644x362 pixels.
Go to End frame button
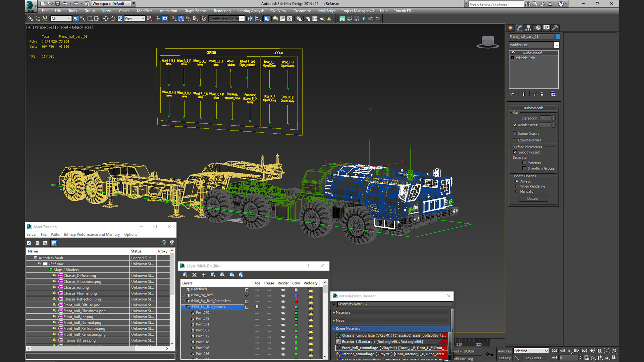point(584,351)
